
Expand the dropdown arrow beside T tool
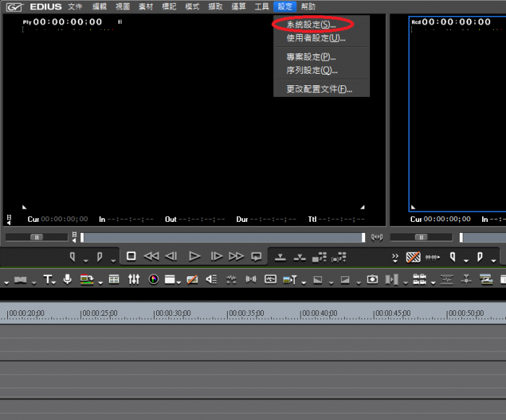coord(56,281)
